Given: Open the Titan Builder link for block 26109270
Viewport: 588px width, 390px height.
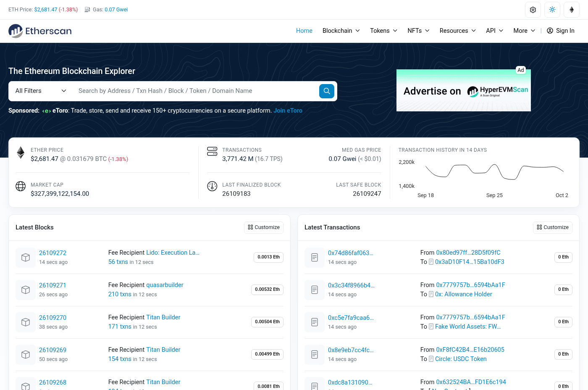Looking at the screenshot, I should click(x=163, y=317).
